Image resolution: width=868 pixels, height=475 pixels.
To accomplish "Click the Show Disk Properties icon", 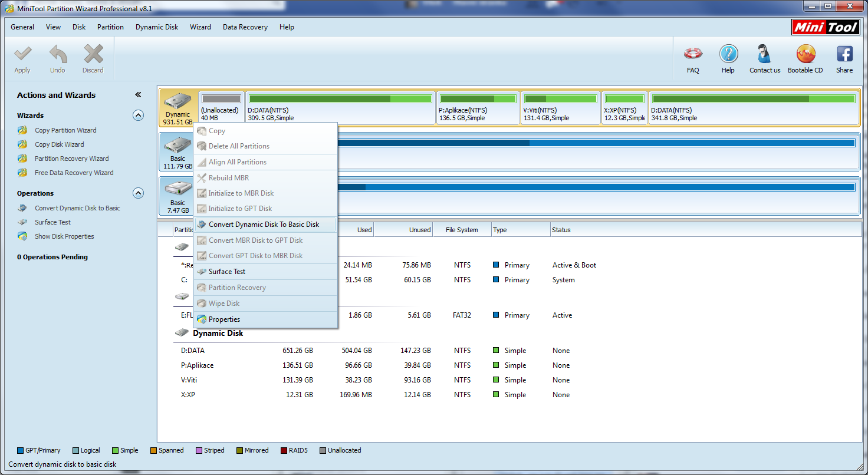I will click(x=22, y=236).
